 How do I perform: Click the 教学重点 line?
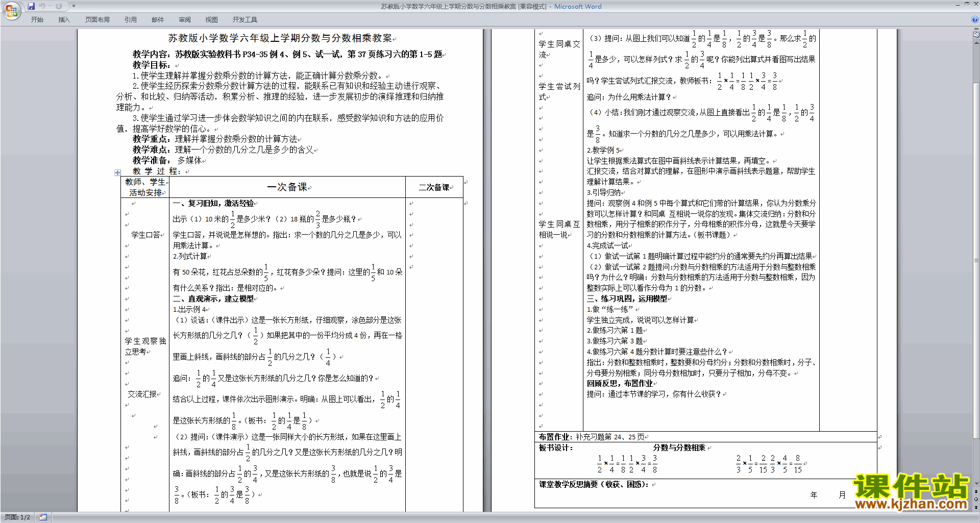[215, 139]
